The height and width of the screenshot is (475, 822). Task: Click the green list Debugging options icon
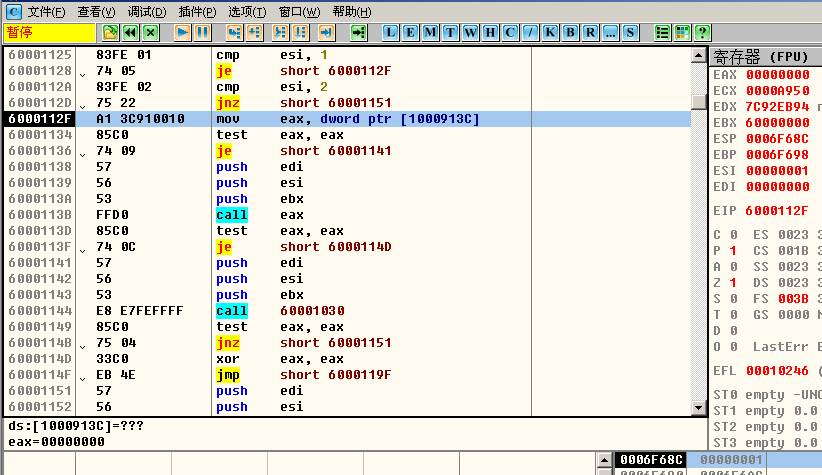[x=663, y=33]
